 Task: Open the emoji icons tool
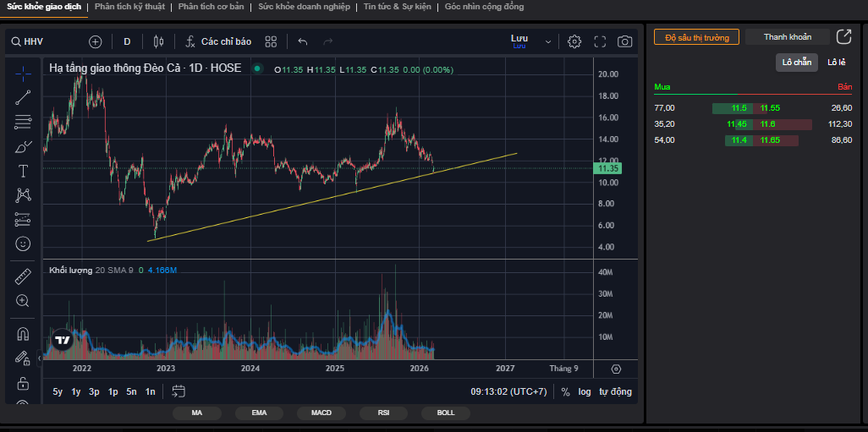pos(23,243)
